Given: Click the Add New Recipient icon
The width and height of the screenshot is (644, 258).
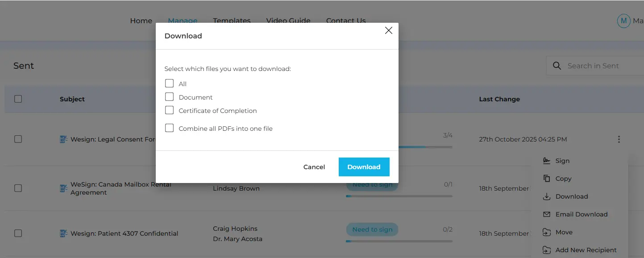Looking at the screenshot, I should 546,250.
